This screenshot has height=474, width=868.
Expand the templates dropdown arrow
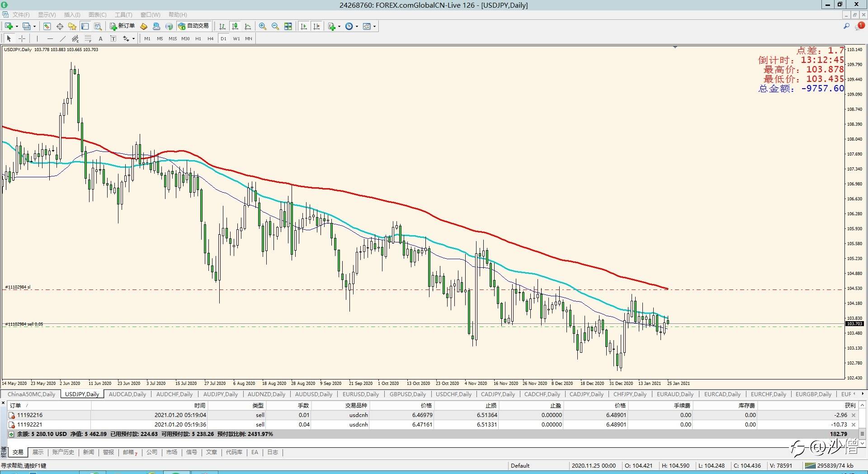(x=374, y=26)
